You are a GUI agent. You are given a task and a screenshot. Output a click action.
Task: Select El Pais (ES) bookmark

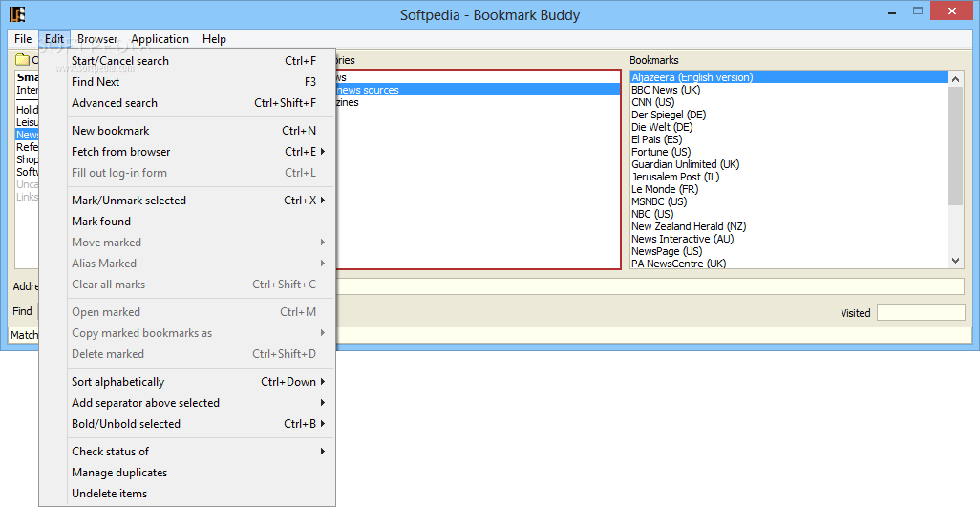click(x=789, y=139)
